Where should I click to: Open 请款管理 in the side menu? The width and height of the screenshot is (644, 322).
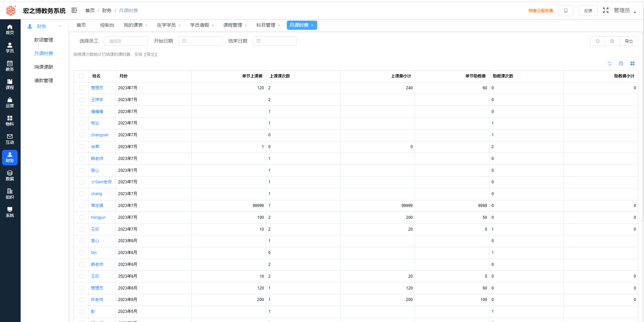pyautogui.click(x=44, y=80)
